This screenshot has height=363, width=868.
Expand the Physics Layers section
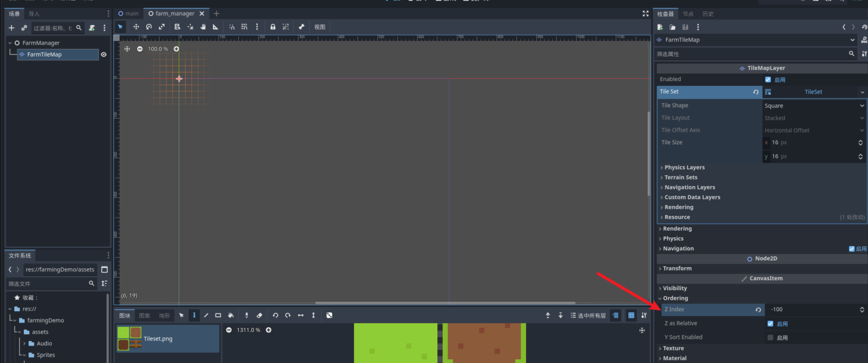pos(685,167)
